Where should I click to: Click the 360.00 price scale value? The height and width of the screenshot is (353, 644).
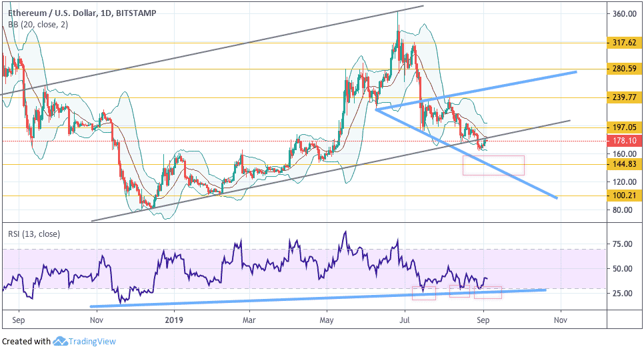(624, 14)
